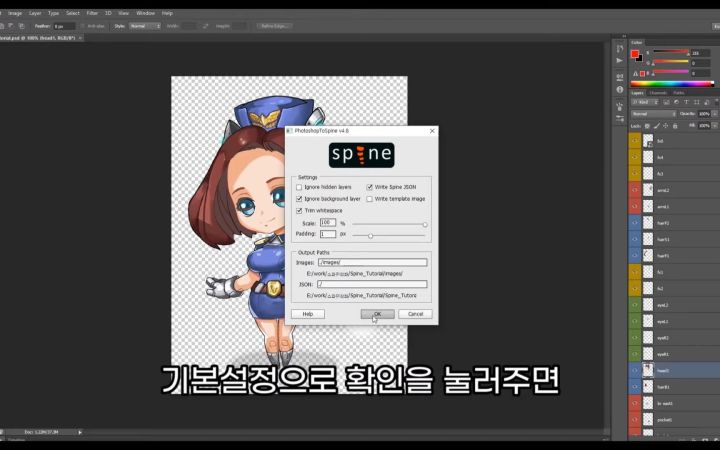Screen dimensions: 720x450
Task: Open Help in the PhotoshopToSpine dialog
Action: click(308, 314)
